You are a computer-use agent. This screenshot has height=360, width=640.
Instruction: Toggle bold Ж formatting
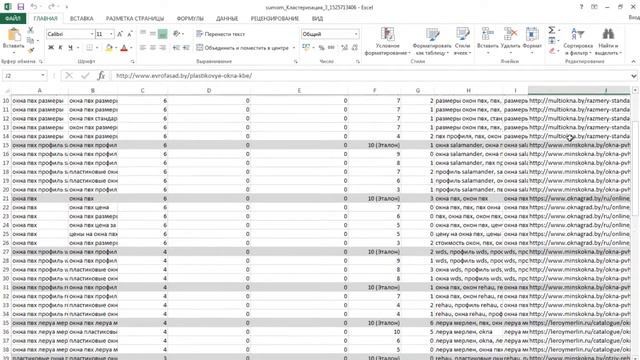click(x=51, y=48)
